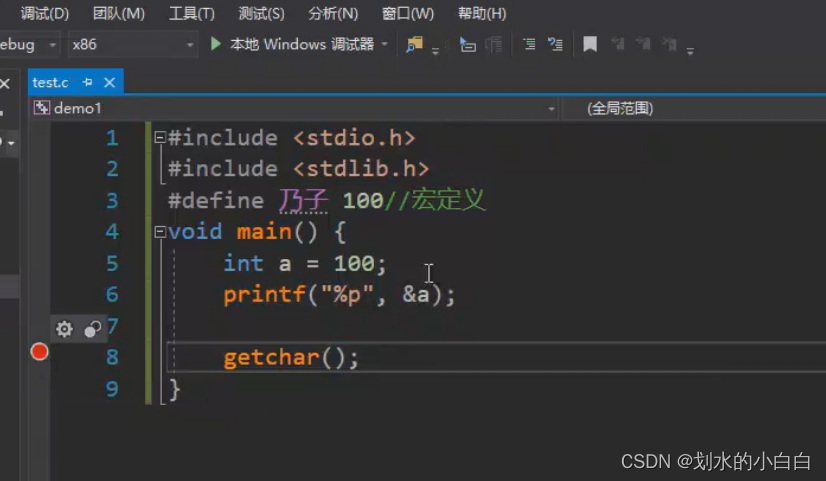826x481 pixels.
Task: Collapse the #include region at line 1
Action: (160, 138)
